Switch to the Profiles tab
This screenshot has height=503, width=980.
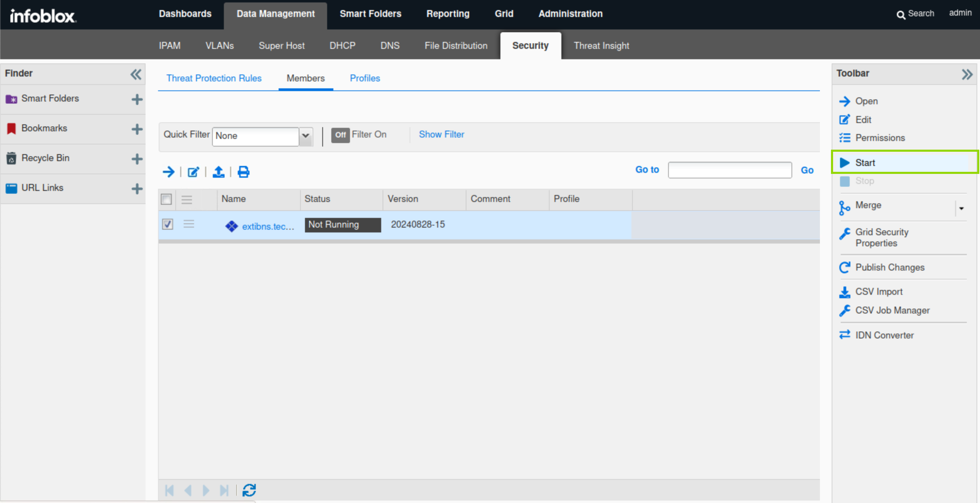tap(365, 78)
